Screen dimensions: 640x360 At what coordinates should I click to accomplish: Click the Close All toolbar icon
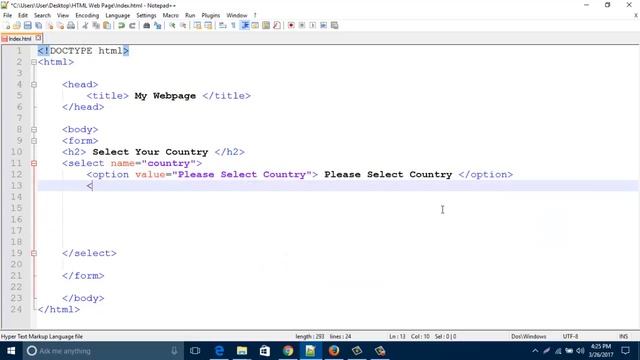60,25
